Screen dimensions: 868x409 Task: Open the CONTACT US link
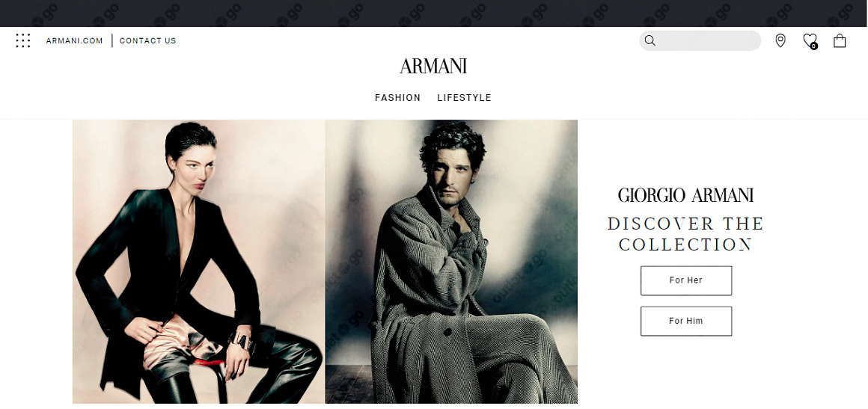coord(148,41)
